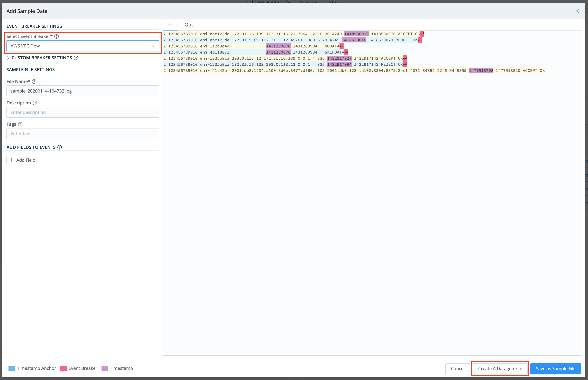Click the plus icon on Add Field
This screenshot has height=380, width=588.
[11, 160]
